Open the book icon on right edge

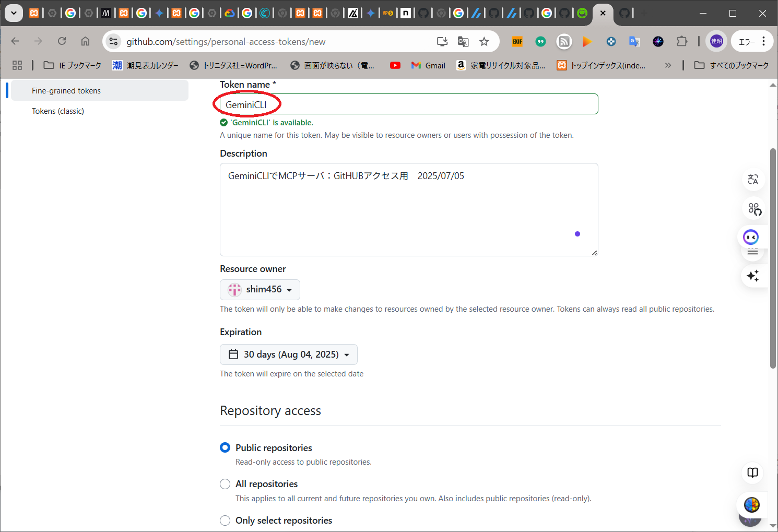pyautogui.click(x=752, y=472)
